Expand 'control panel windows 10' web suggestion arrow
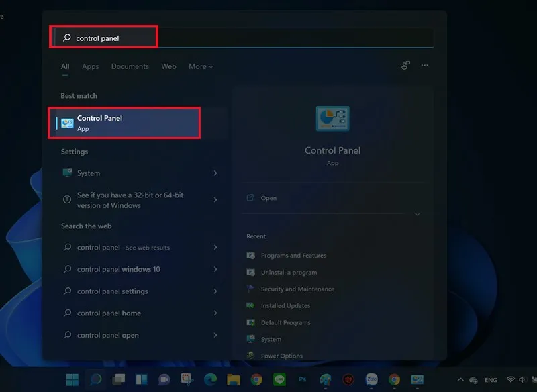Viewport: 537px width, 392px height. coord(215,269)
